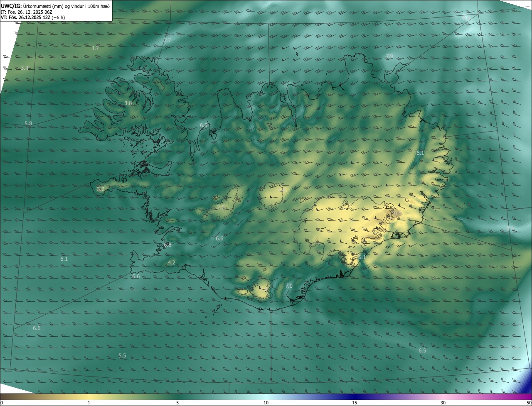Screen dimensions: 532x406
Task: Click the colorbar tick label 1
Action: click(x=89, y=403)
